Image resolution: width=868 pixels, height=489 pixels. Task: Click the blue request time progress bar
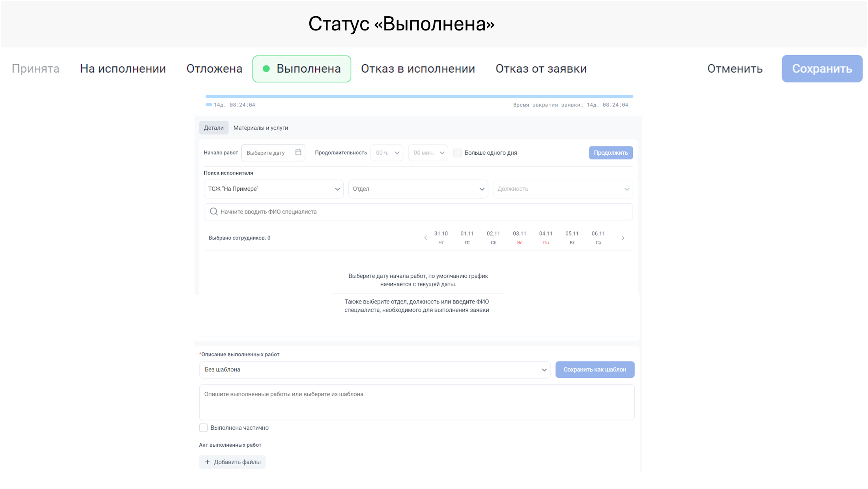pyautogui.click(x=419, y=96)
